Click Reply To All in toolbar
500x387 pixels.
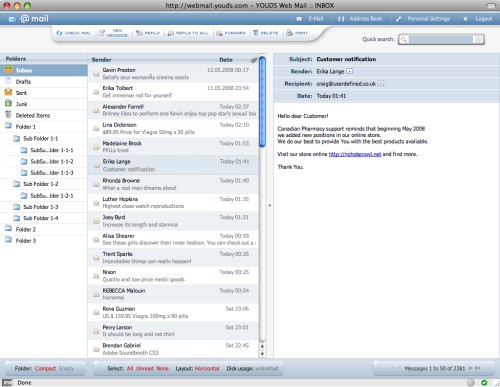pyautogui.click(x=188, y=33)
